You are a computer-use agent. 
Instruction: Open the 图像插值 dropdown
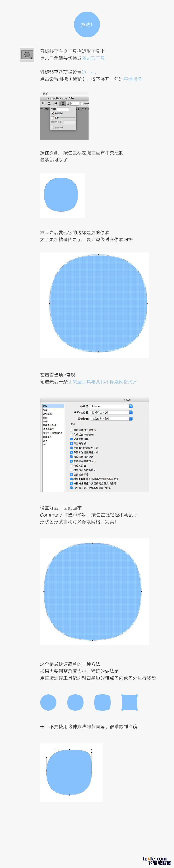pos(112,419)
